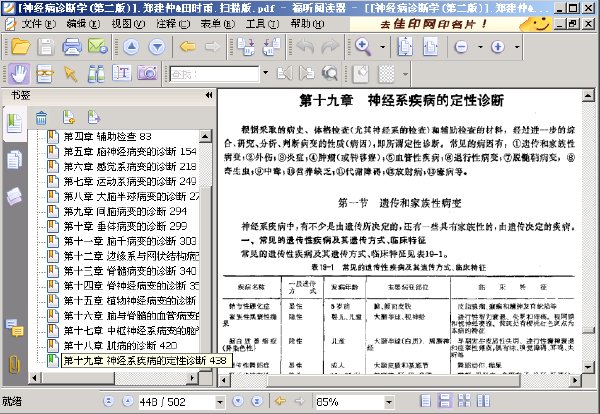Save the document via floppy icon

[x=46, y=47]
